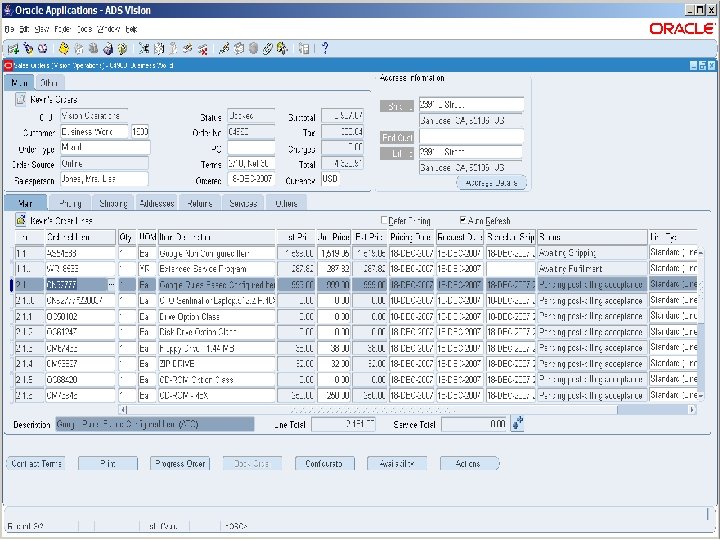720x540 pixels.
Task: Click the Currency USD field
Action: [x=330, y=179]
